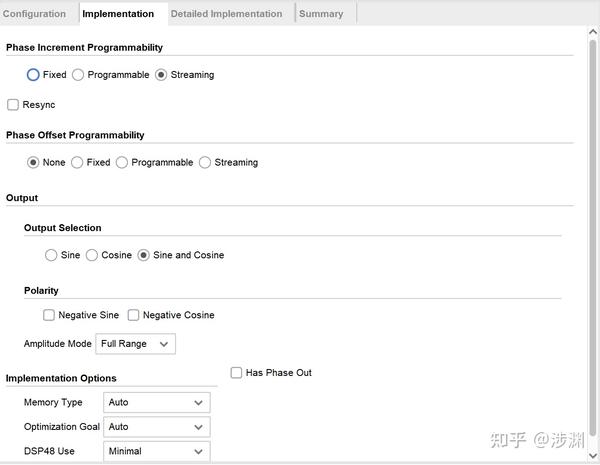The width and height of the screenshot is (600, 465).
Task: Enable Negative Cosine polarity
Action: 133,316
